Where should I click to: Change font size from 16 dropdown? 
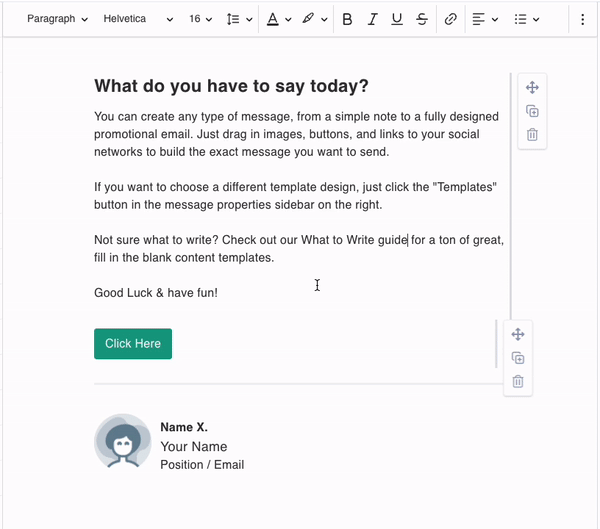200,19
